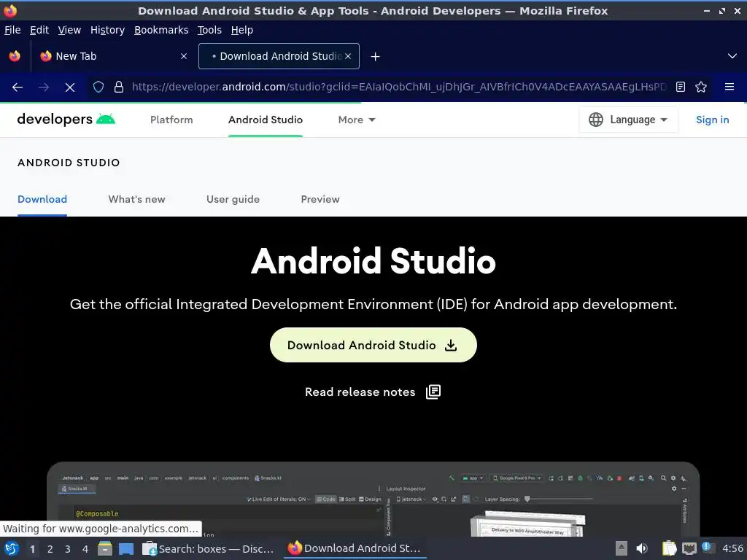Screen dimensions: 747x560
Task: Click the Sign in link
Action: point(712,120)
